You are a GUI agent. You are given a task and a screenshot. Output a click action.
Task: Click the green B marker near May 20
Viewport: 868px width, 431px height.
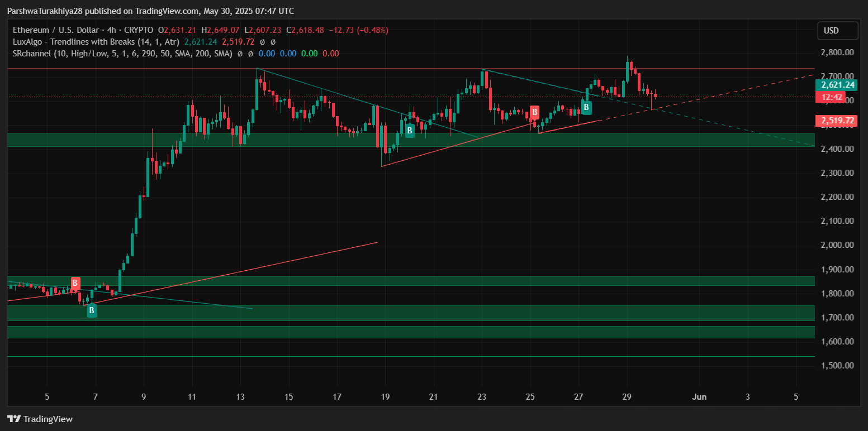[x=410, y=131]
